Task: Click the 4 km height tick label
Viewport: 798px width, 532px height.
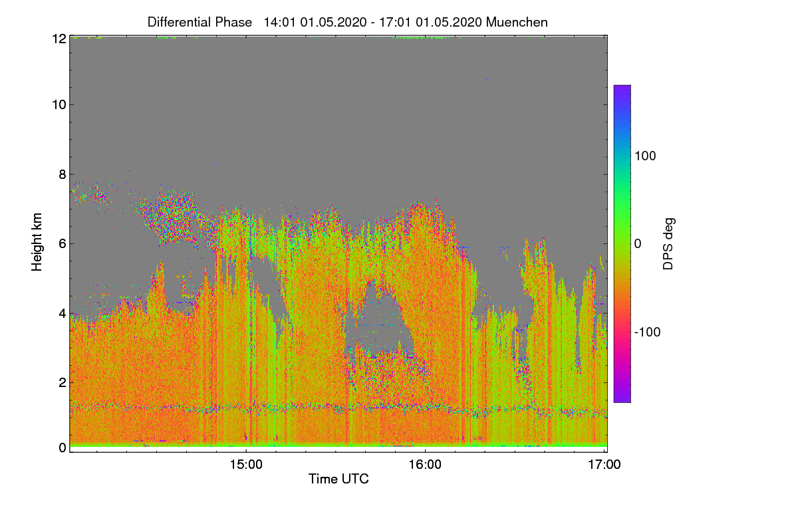Action: [x=62, y=313]
